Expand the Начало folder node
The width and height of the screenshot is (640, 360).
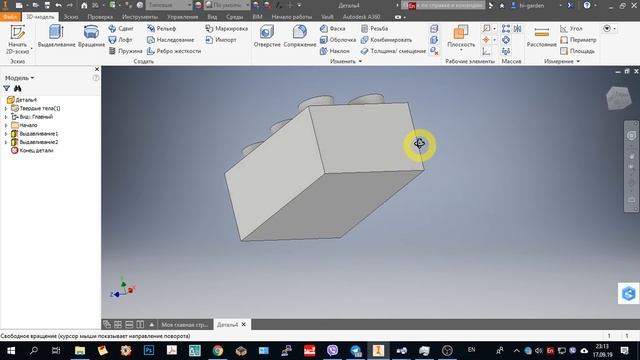[x=6, y=125]
